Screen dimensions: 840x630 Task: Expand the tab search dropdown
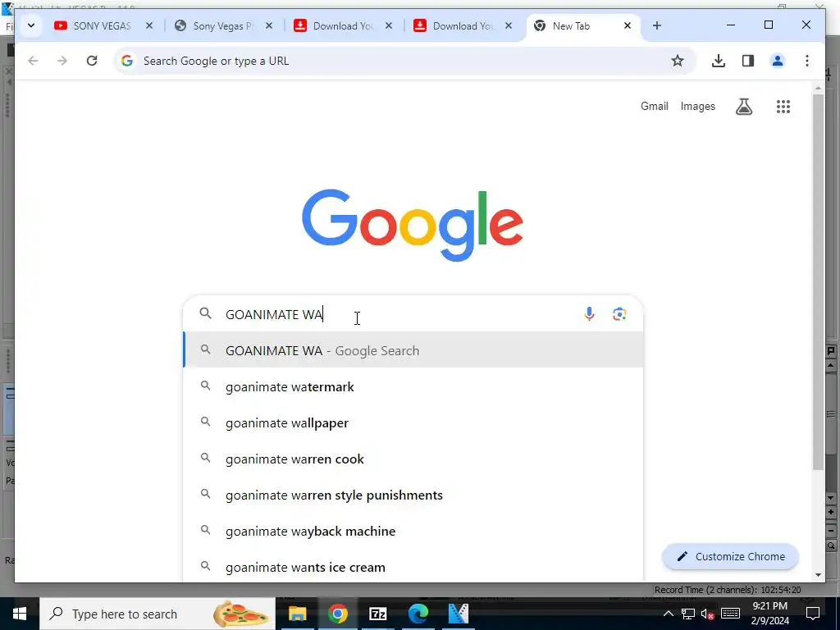[31, 25]
